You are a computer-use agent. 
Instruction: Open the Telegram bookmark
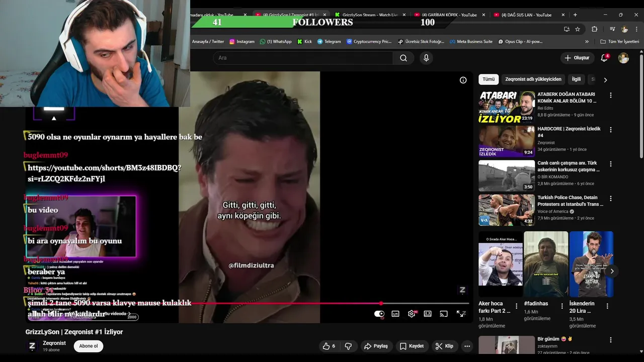329,42
